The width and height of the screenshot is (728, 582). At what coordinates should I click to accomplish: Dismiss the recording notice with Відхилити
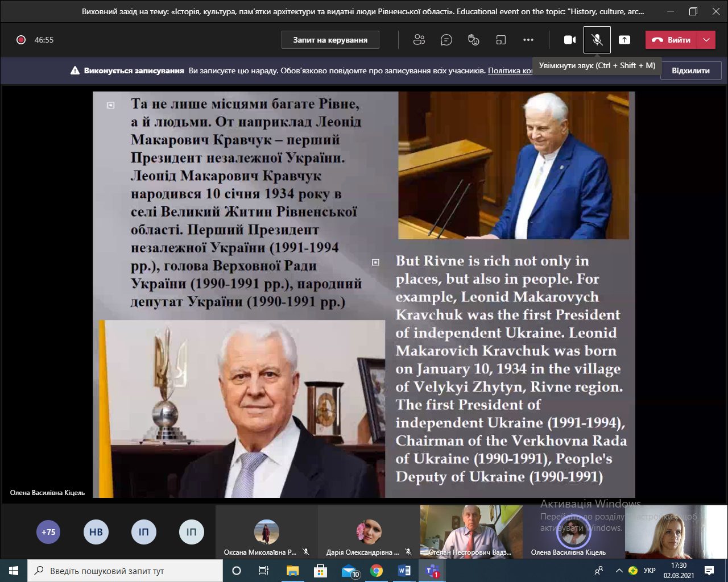click(x=690, y=71)
